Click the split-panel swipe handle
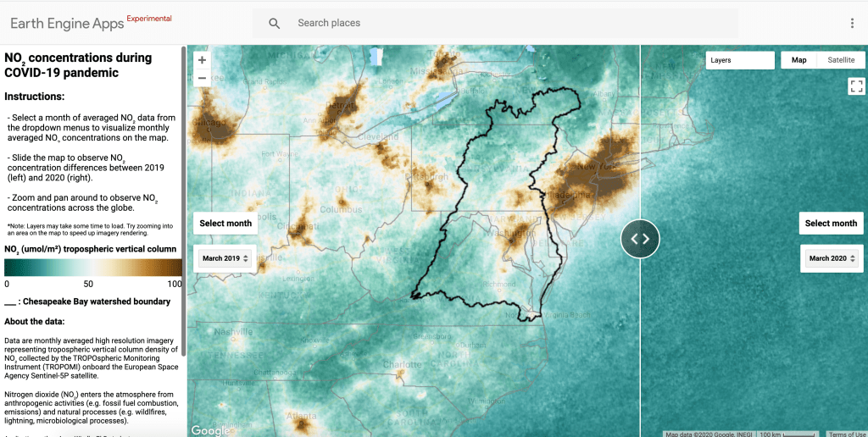Screen dimensions: 868x437 pos(640,238)
